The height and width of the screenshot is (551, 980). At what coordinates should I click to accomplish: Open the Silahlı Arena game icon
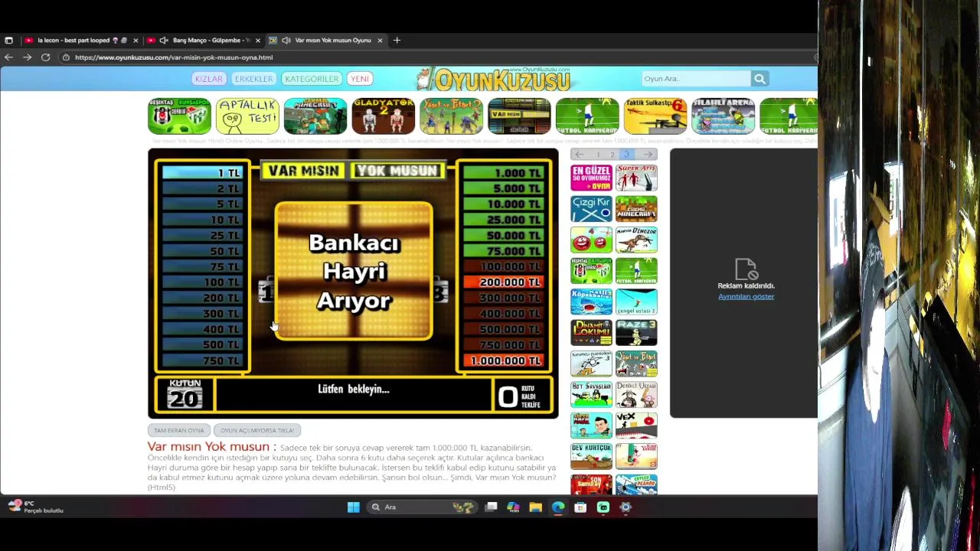(x=724, y=116)
